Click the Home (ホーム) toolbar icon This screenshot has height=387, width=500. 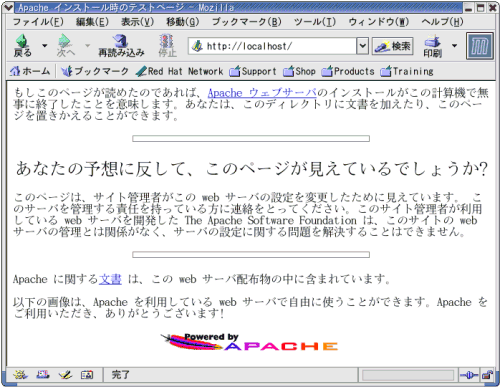pyautogui.click(x=30, y=71)
